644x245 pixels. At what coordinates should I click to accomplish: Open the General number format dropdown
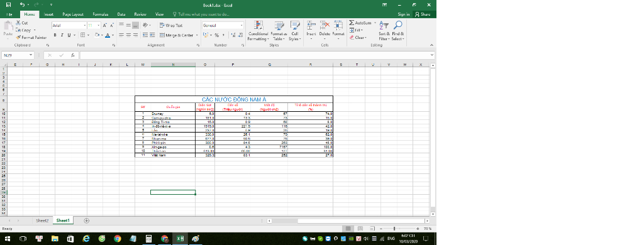(x=241, y=26)
